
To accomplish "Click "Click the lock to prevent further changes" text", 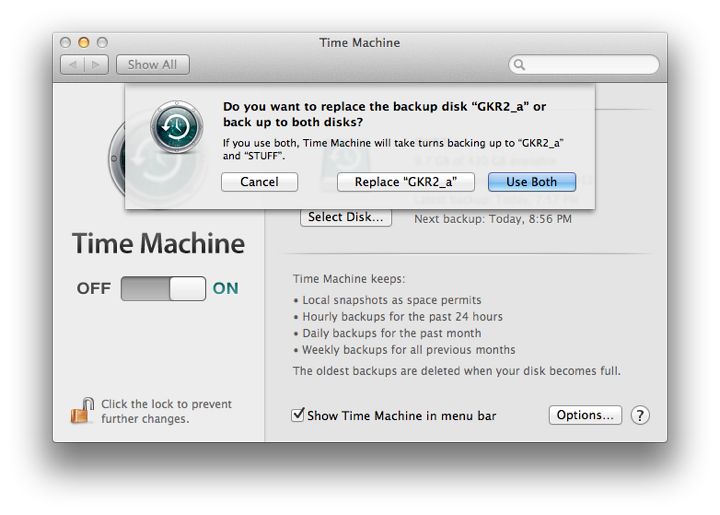I will tap(166, 411).
